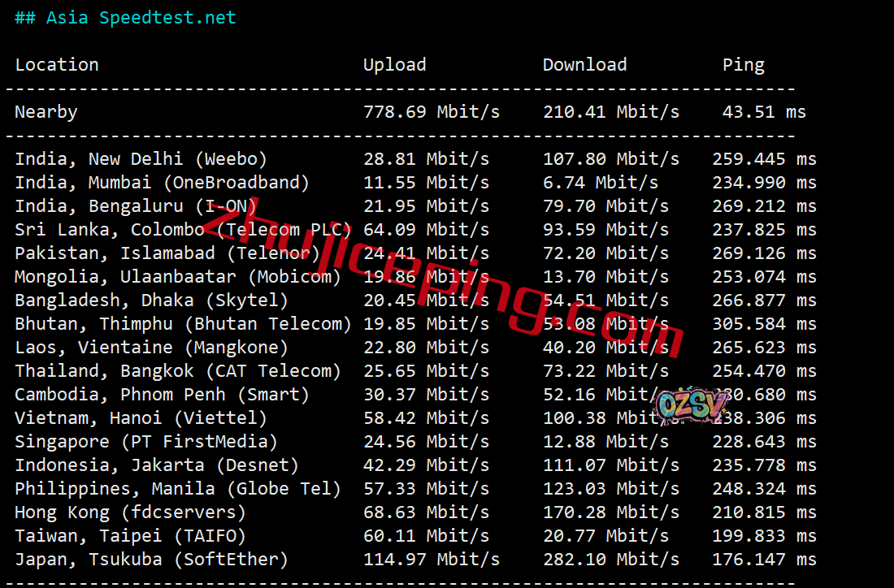Click the colorful OZSV sticker logo
This screenshot has width=894, height=588.
(x=689, y=404)
